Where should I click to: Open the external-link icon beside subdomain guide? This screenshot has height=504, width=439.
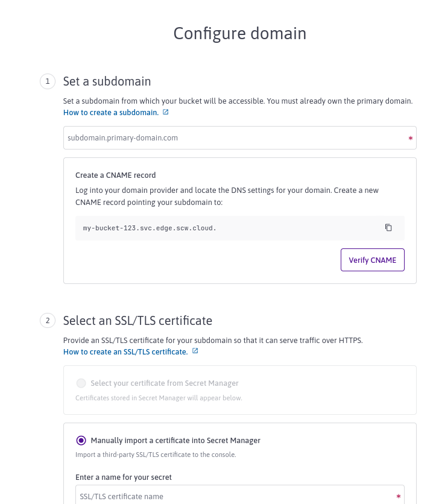(165, 112)
